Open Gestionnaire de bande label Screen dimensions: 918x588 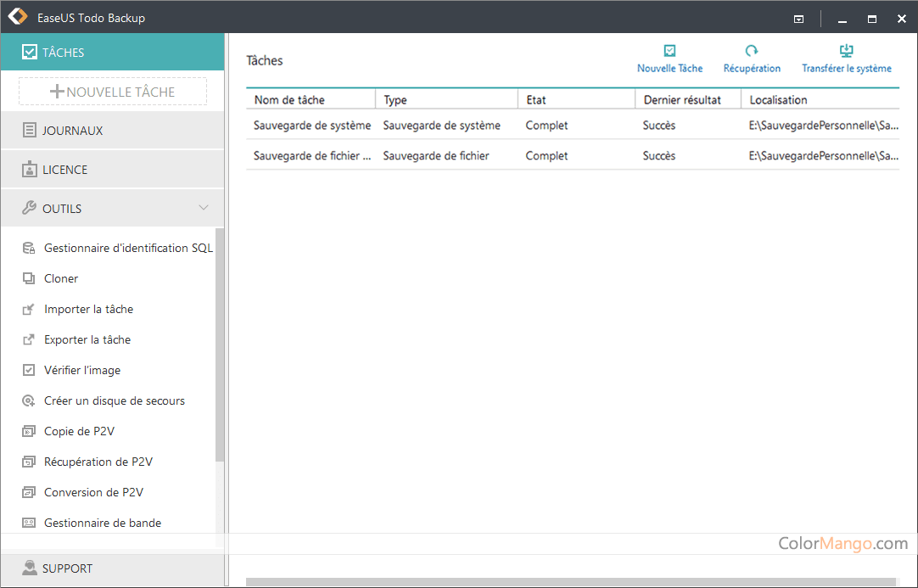pos(103,523)
